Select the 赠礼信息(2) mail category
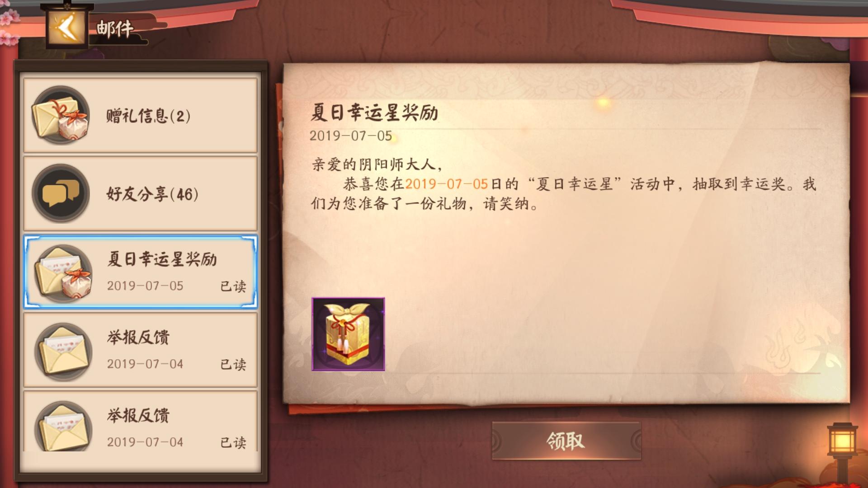 tap(141, 115)
